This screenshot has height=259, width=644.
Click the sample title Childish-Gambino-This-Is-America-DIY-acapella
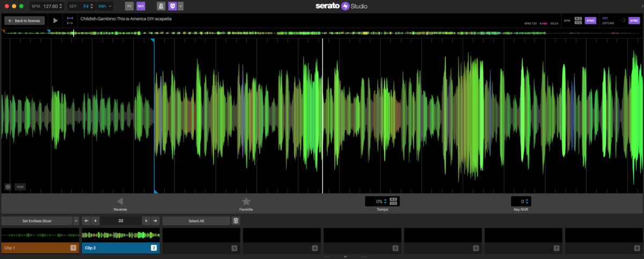click(x=126, y=18)
